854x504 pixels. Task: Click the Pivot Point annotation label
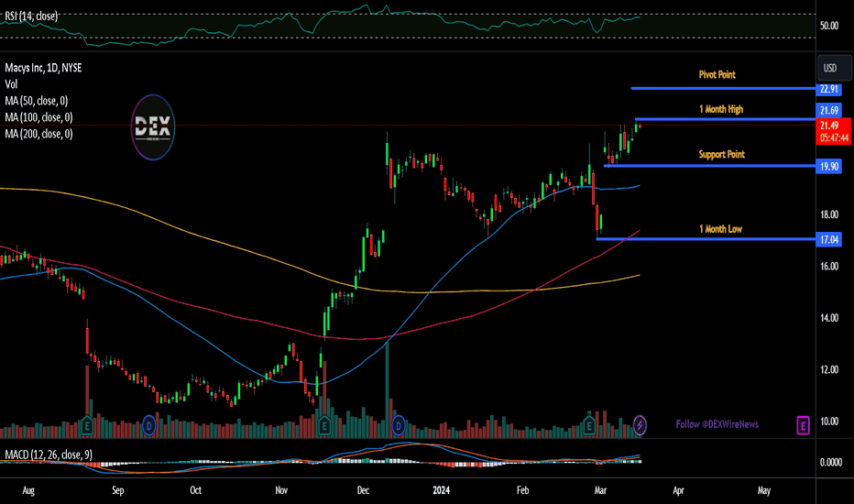tap(717, 74)
